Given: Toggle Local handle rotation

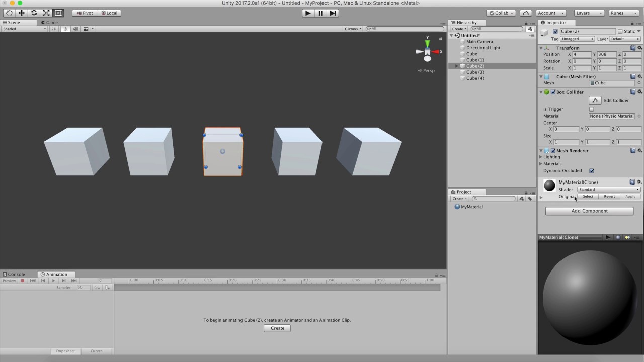Looking at the screenshot, I should [x=109, y=13].
